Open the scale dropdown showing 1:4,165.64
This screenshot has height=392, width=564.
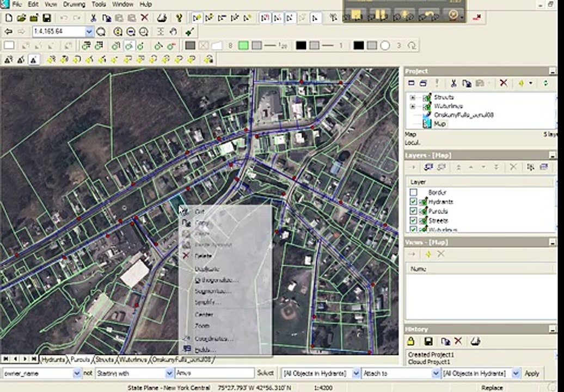(x=89, y=32)
